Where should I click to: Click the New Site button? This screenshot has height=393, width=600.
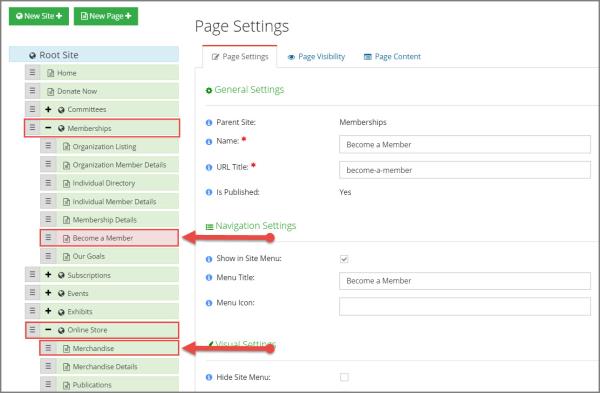coord(39,16)
